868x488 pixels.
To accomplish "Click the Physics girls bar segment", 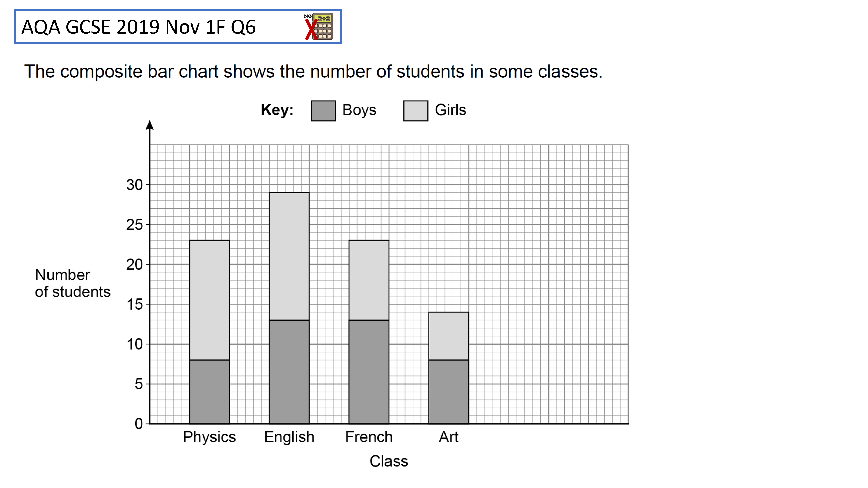I will (x=209, y=300).
